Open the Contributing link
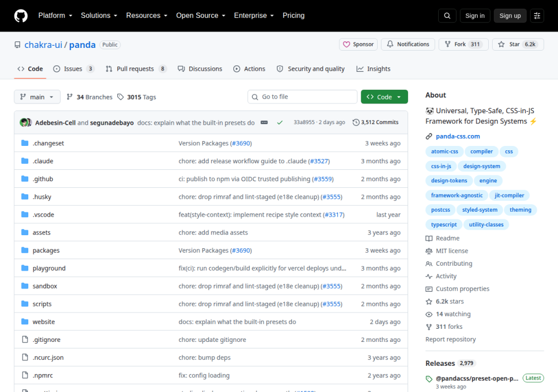 (454, 264)
